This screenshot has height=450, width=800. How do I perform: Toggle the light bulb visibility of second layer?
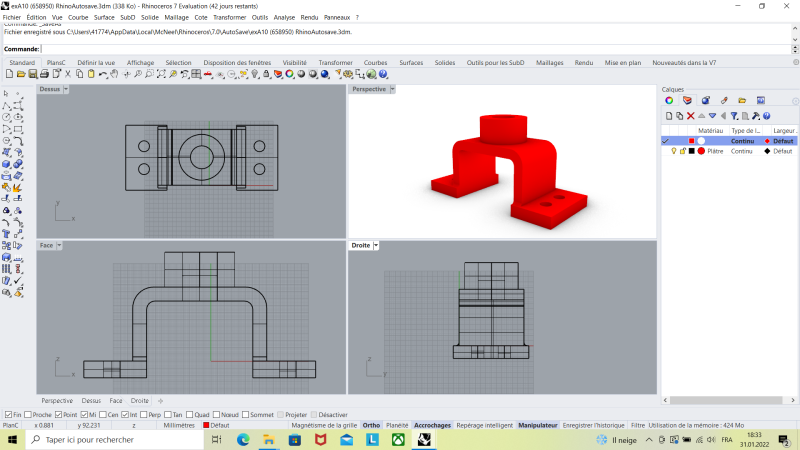click(674, 151)
